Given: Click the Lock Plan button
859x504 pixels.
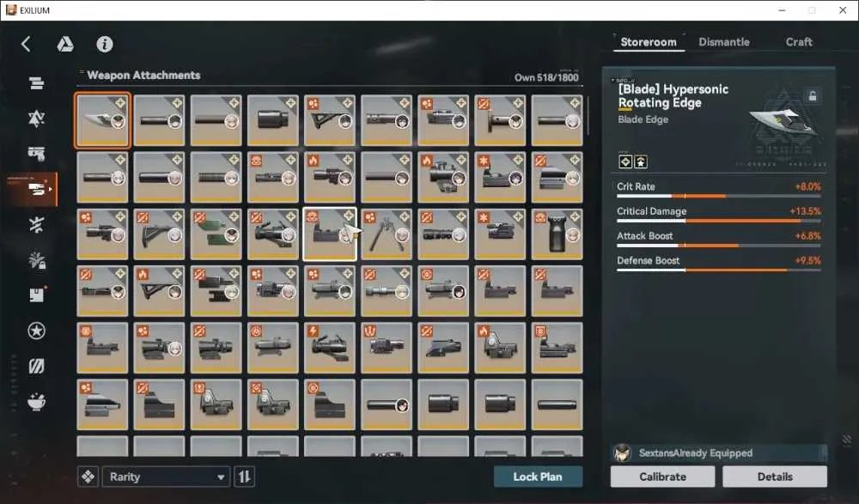Looking at the screenshot, I should point(538,477).
